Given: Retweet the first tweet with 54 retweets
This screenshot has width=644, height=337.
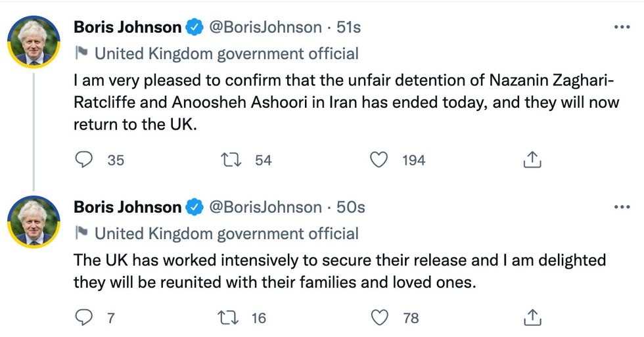Looking at the screenshot, I should click(229, 160).
